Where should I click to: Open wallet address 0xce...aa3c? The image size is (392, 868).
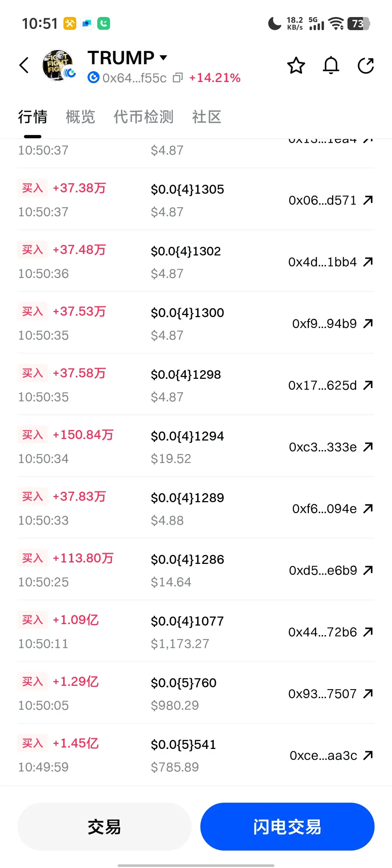323,755
